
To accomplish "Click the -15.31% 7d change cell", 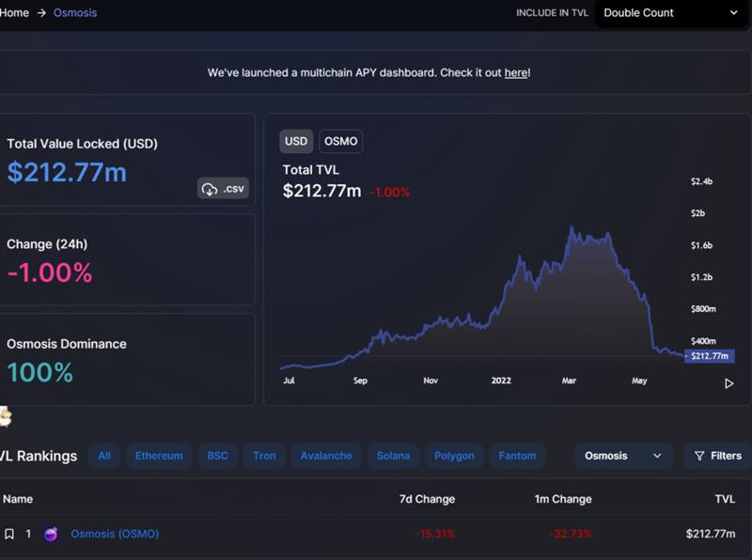I will coord(435,534).
